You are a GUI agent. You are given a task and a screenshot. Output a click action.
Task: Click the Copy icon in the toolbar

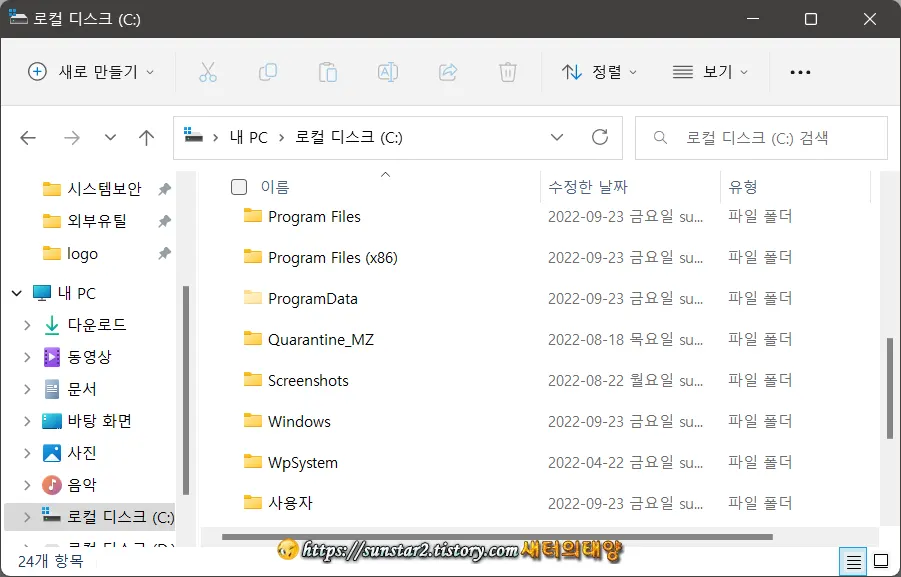point(268,71)
